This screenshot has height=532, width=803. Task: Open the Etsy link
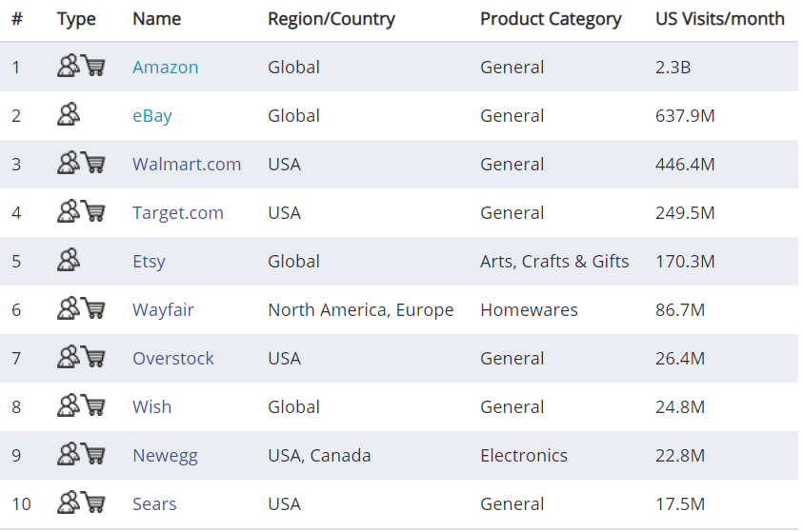pyautogui.click(x=149, y=262)
